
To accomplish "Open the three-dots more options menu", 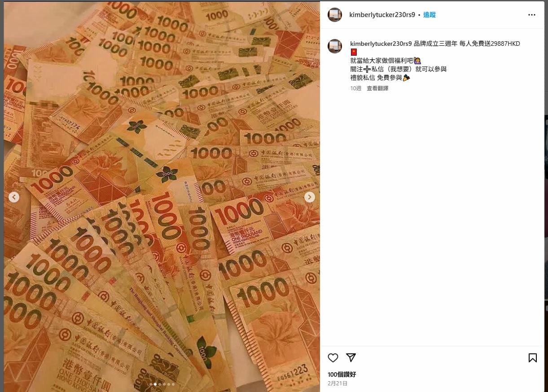I will 532,15.
